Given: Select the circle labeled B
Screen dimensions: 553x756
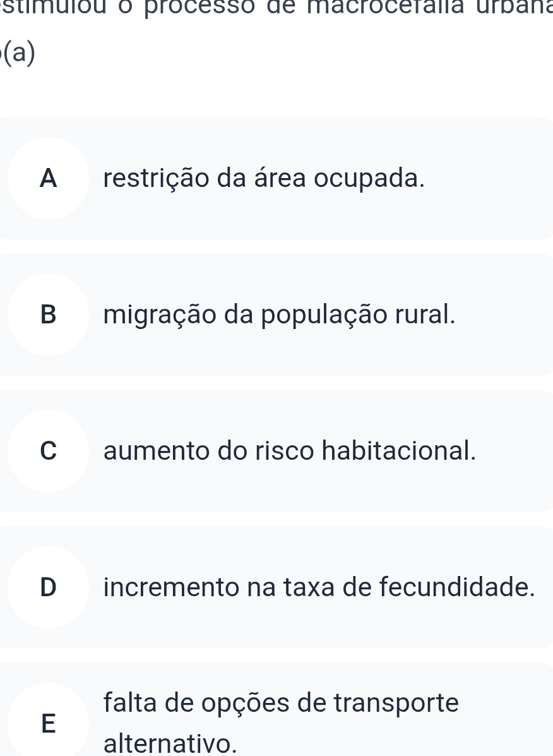Looking at the screenshot, I should click(x=48, y=315).
